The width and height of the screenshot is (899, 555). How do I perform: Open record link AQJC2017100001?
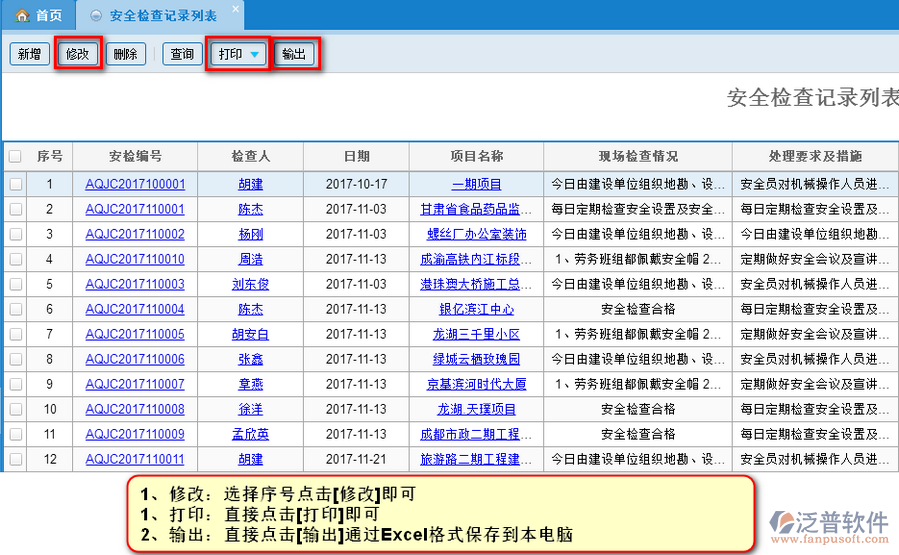(x=135, y=184)
